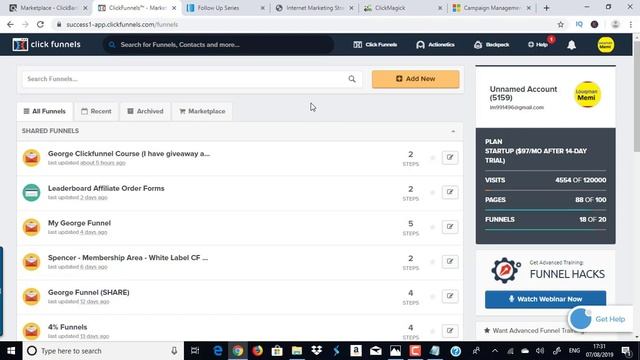
Task: Click Watch Webinar Now button
Action: 545,299
